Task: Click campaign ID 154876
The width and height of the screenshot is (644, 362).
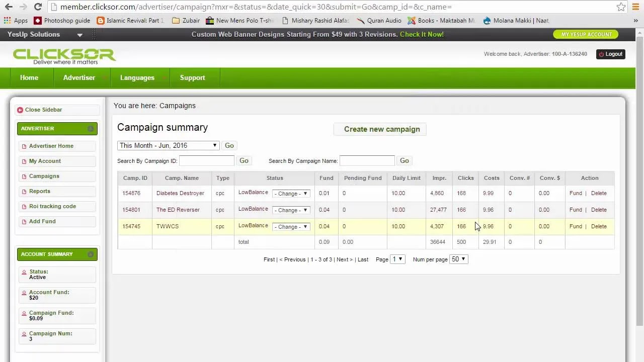Action: [x=131, y=193]
